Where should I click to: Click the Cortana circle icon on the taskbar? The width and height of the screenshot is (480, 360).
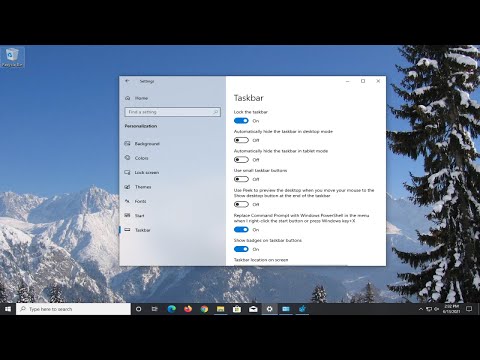[x=138, y=309]
